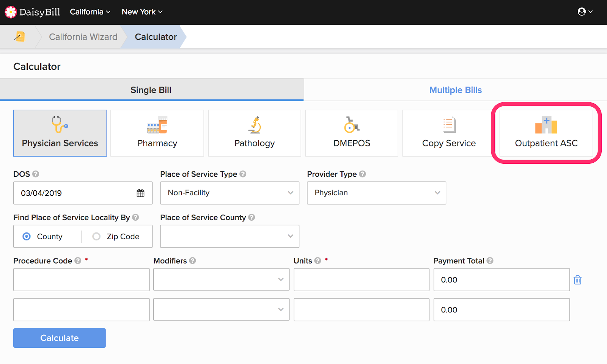
Task: Select the Zip Code radio button
Action: pyautogui.click(x=96, y=237)
